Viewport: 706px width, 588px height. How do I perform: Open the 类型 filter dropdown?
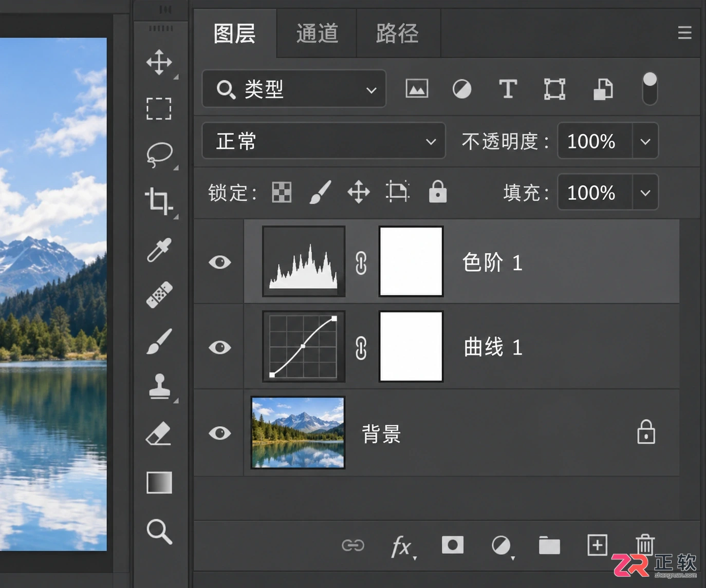point(294,89)
